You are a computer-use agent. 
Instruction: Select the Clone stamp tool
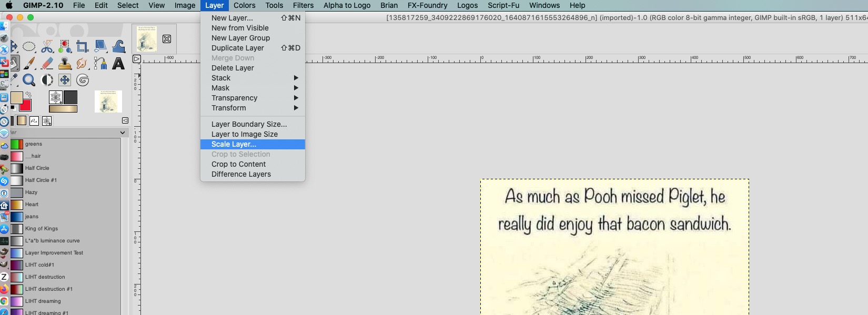(x=65, y=64)
